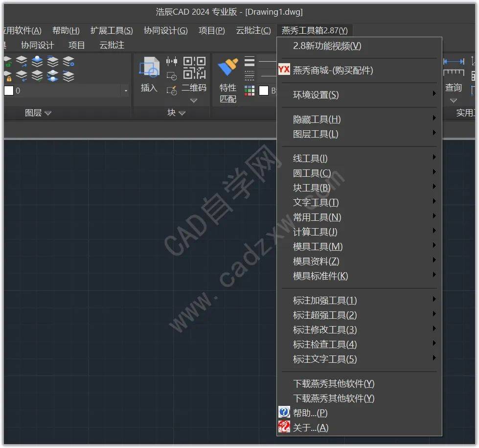Screen dimensions: 479x448
Task: Click the green open-padlock layer icon
Action: point(8,62)
